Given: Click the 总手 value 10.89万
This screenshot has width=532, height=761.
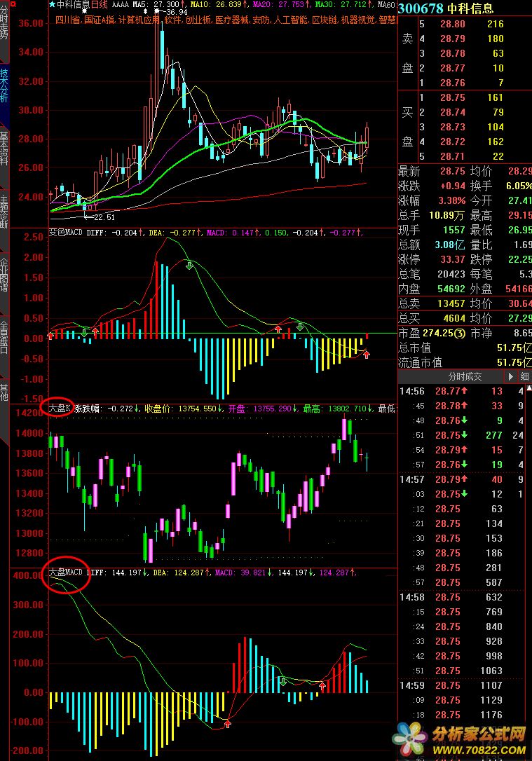Looking at the screenshot, I should click(446, 215).
